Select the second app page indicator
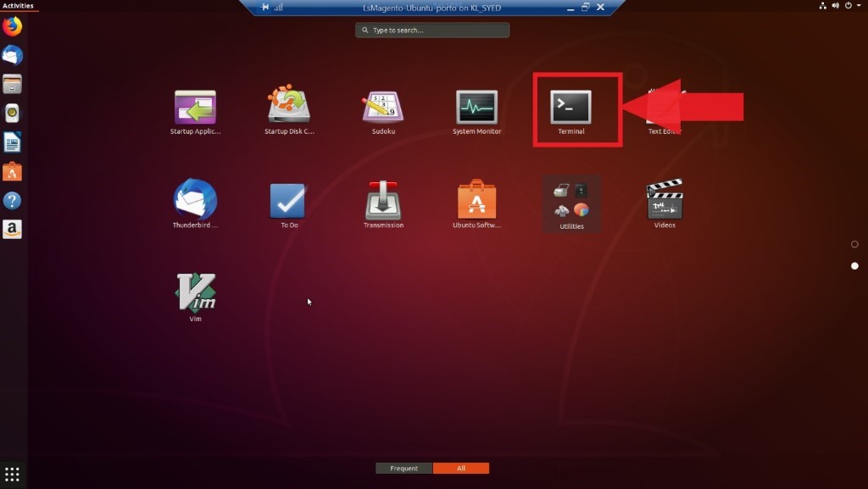Image resolution: width=868 pixels, height=489 pixels. pos(854,266)
